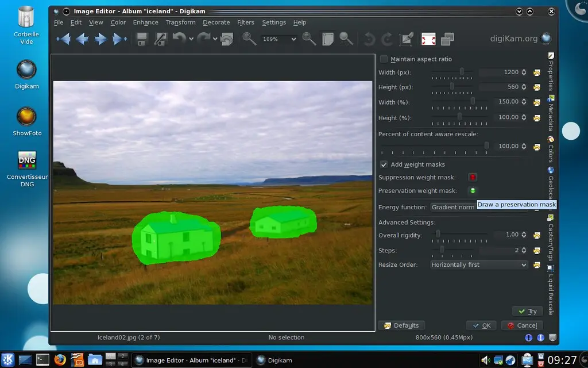Screen dimensions: 588x368
Task: Click the fit-to-window zoom icon
Action: coord(328,39)
